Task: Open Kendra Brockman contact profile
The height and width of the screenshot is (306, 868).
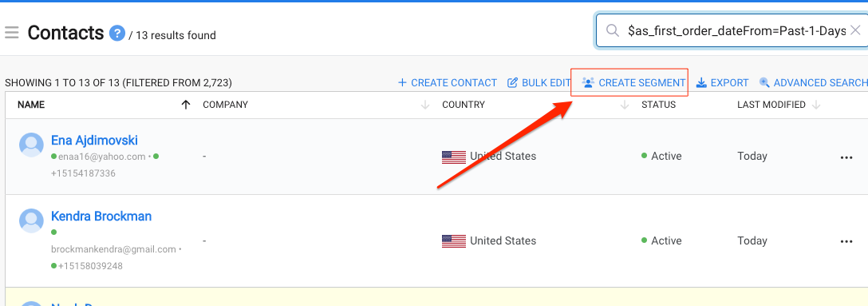Action: (101, 217)
